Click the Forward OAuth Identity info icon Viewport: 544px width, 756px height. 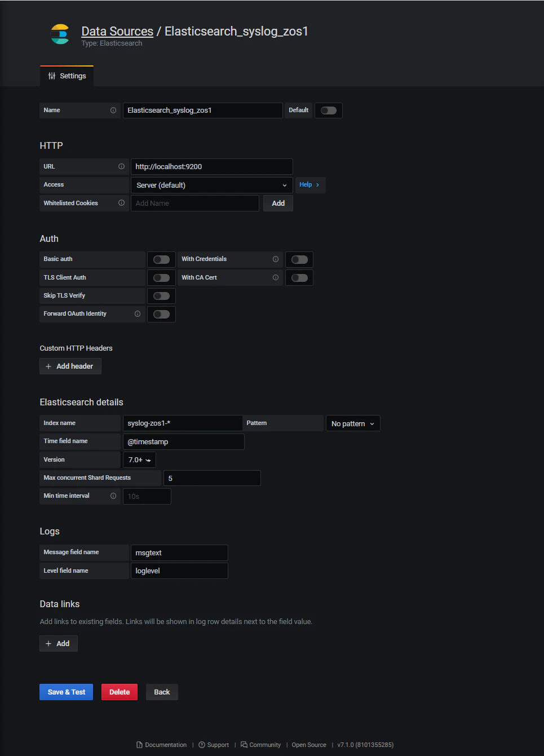[x=138, y=314]
